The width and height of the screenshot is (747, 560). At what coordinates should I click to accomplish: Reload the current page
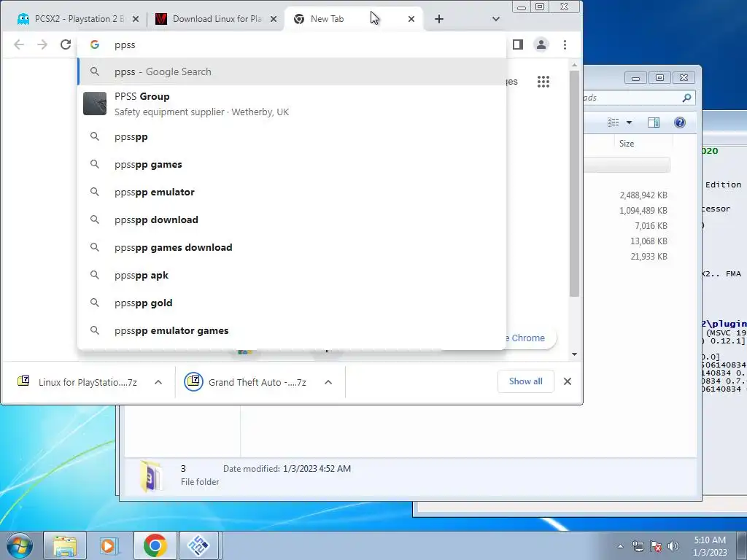[66, 44]
